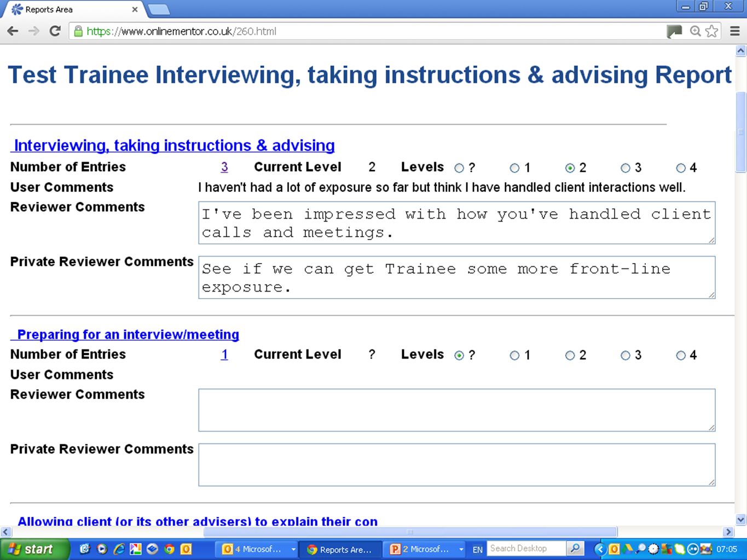Screen dimensions: 747x560
Task: Click the green leaf tray icon
Action: (x=680, y=549)
